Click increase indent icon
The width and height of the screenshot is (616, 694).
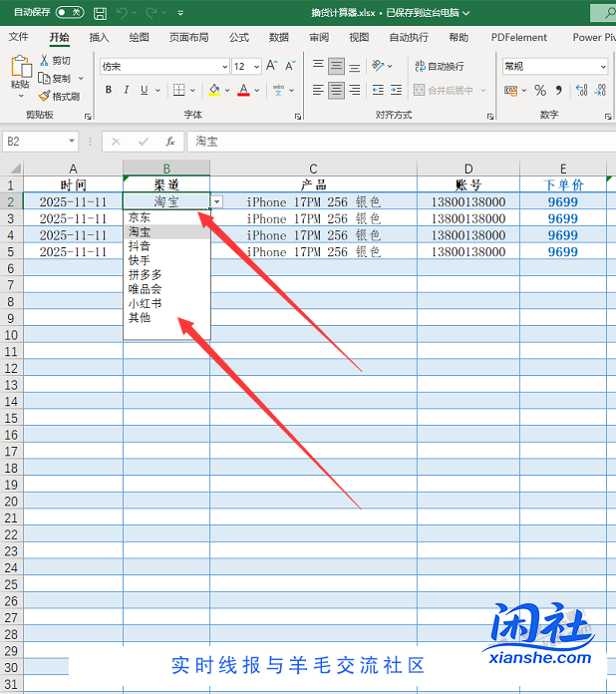click(396, 91)
